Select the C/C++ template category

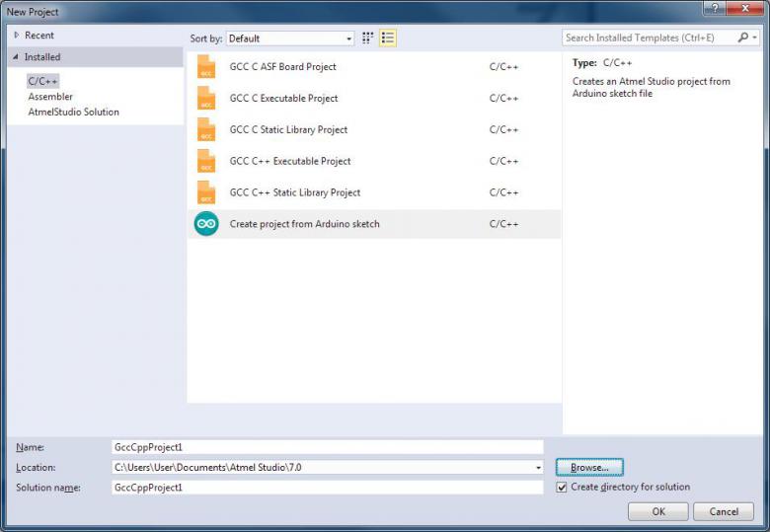pyautogui.click(x=42, y=81)
